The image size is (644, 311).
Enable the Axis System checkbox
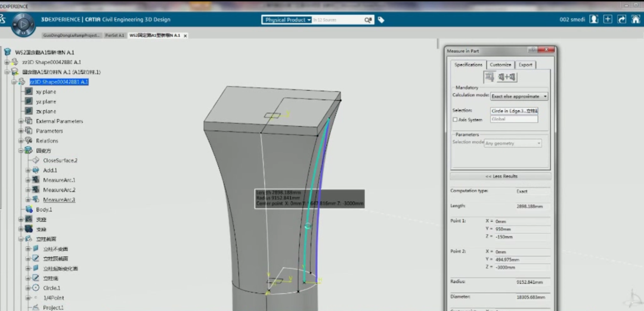click(454, 120)
